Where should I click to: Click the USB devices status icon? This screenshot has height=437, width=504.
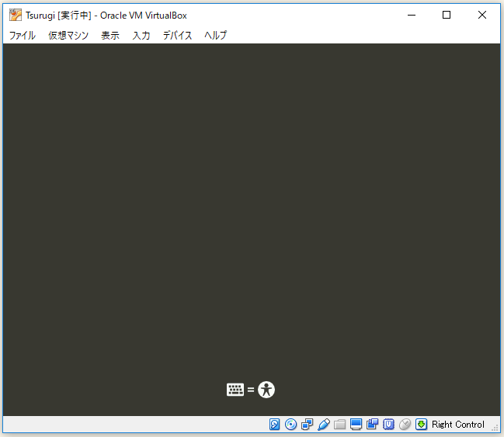tap(324, 424)
